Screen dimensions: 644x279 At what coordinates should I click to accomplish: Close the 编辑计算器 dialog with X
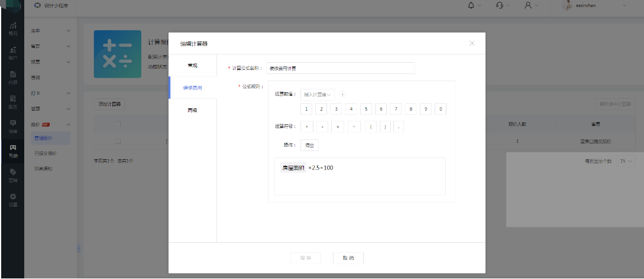[471, 43]
